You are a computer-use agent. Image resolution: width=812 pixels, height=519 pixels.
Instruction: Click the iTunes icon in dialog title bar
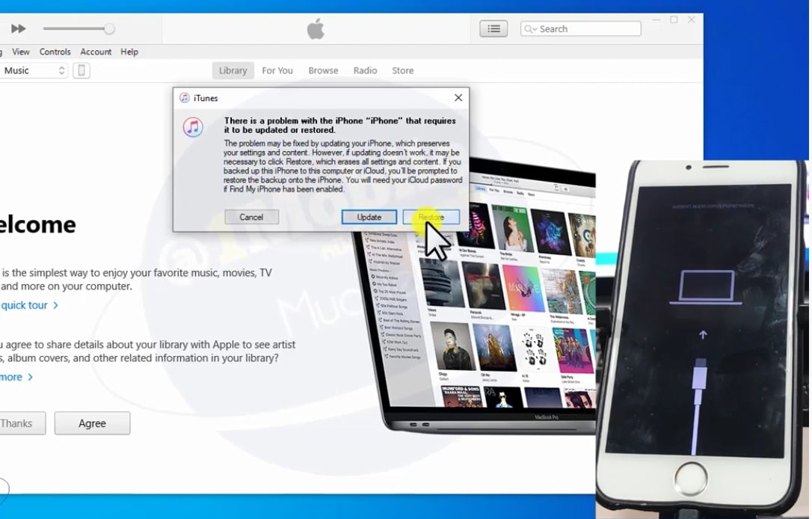(185, 98)
